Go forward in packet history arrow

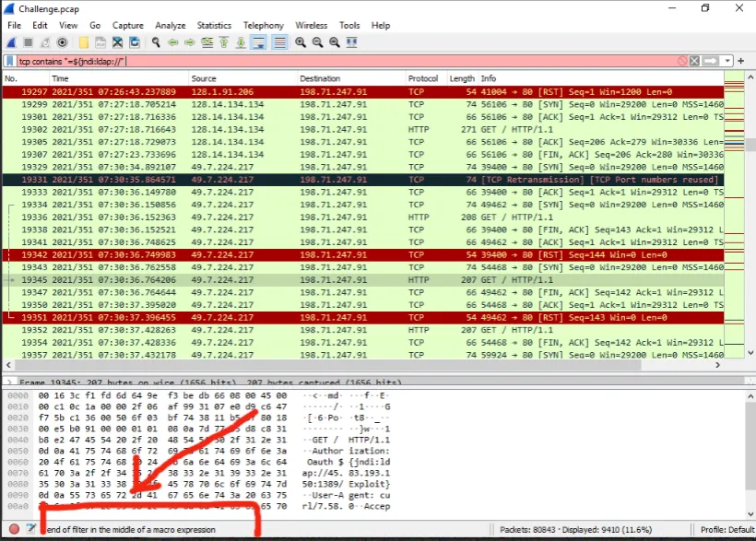click(190, 42)
